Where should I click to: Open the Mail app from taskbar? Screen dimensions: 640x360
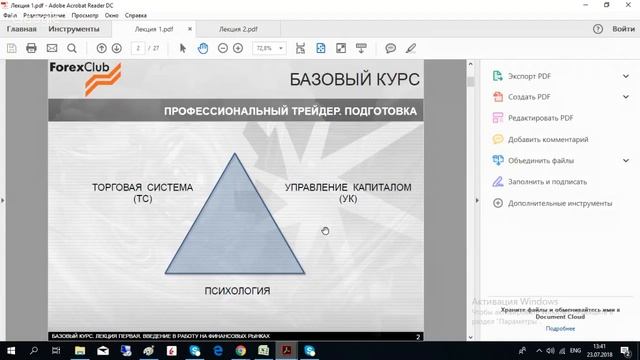click(103, 351)
